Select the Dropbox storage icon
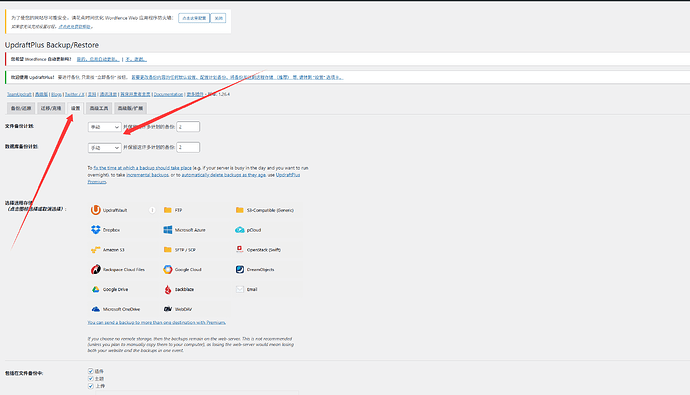The height and width of the screenshot is (395, 690). (95, 230)
